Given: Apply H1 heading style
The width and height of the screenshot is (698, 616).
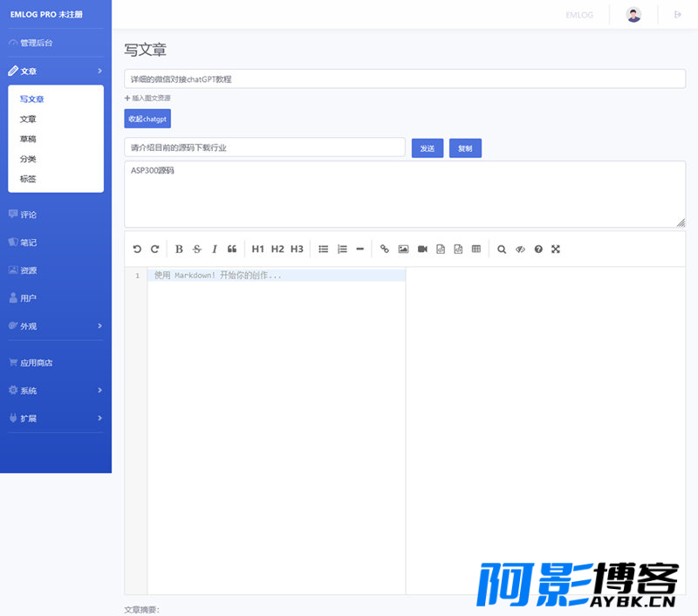Looking at the screenshot, I should (x=257, y=250).
